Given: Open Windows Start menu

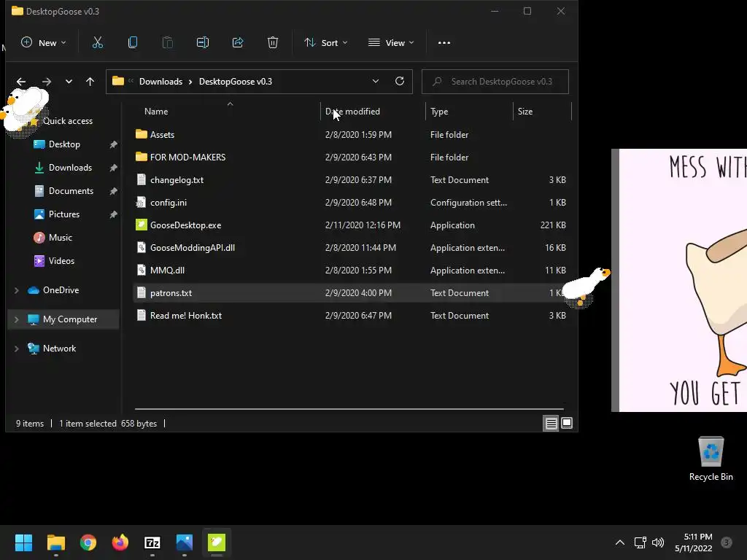Looking at the screenshot, I should tap(23, 542).
